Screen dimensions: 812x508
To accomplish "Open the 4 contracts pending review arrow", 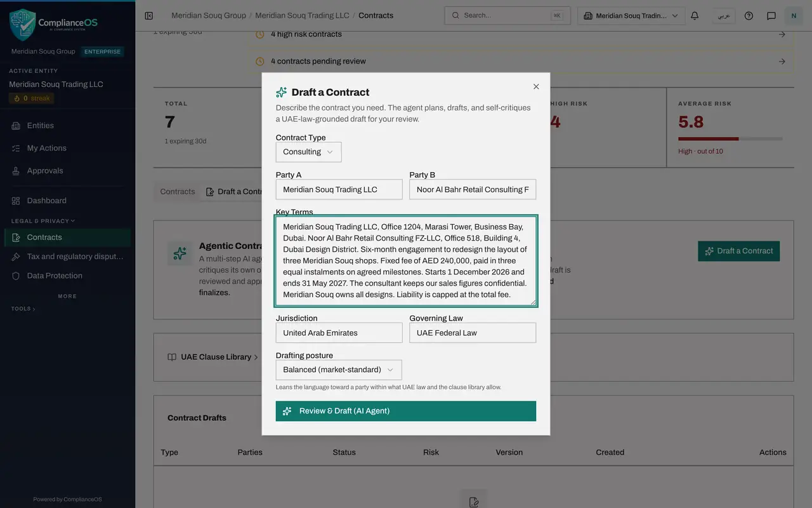I will 782,62.
